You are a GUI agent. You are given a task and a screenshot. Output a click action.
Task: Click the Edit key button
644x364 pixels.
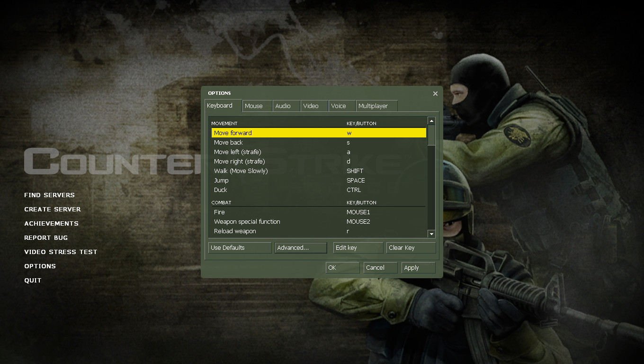click(358, 247)
